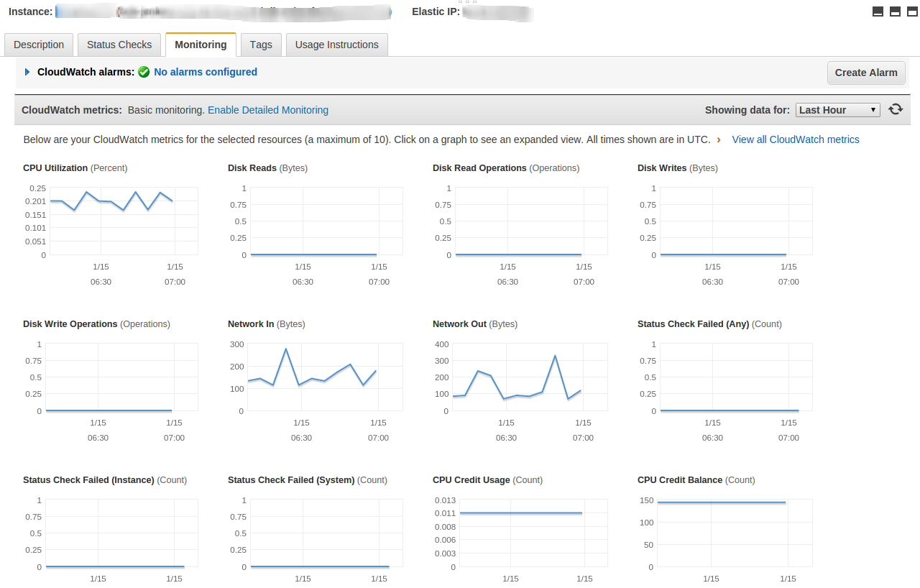The height and width of the screenshot is (588, 920).
Task: Click the Showing data for label
Action: point(747,110)
